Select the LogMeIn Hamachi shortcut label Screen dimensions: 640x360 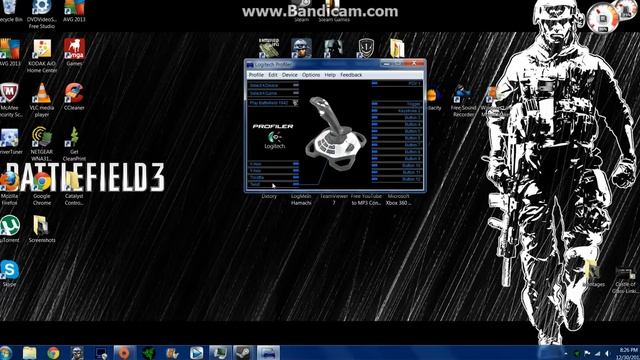301,199
